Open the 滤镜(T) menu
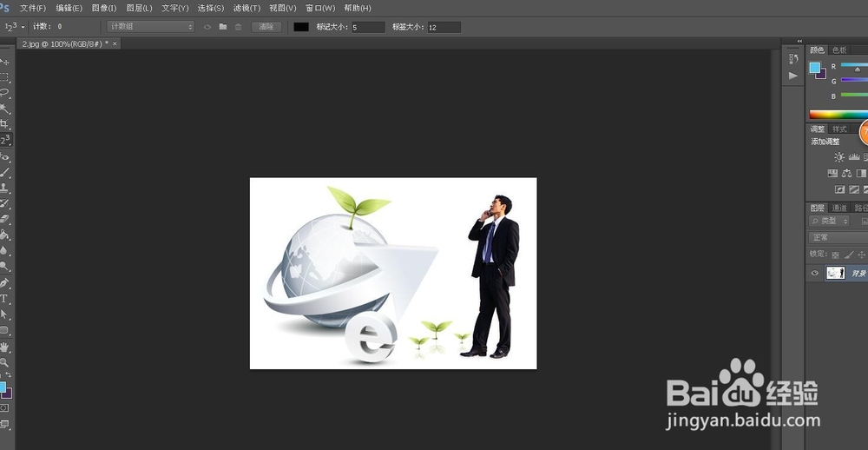 247,9
